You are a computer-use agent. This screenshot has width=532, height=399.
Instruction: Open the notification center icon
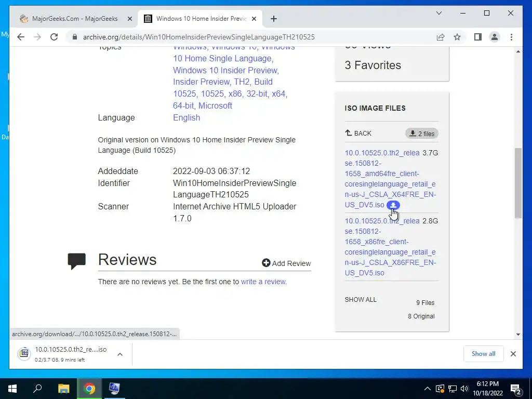point(516,389)
